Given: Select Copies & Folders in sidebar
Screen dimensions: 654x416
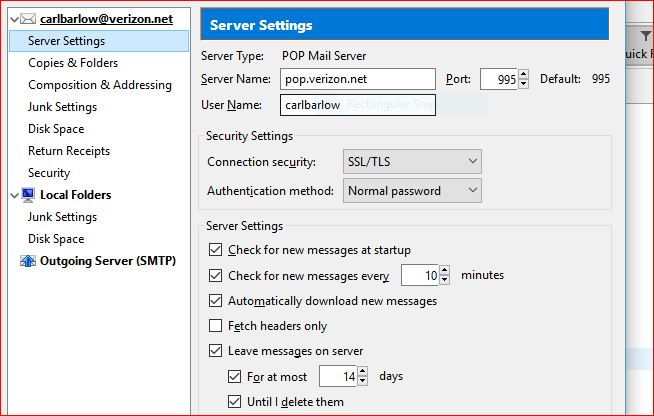Looking at the screenshot, I should pyautogui.click(x=73, y=63).
